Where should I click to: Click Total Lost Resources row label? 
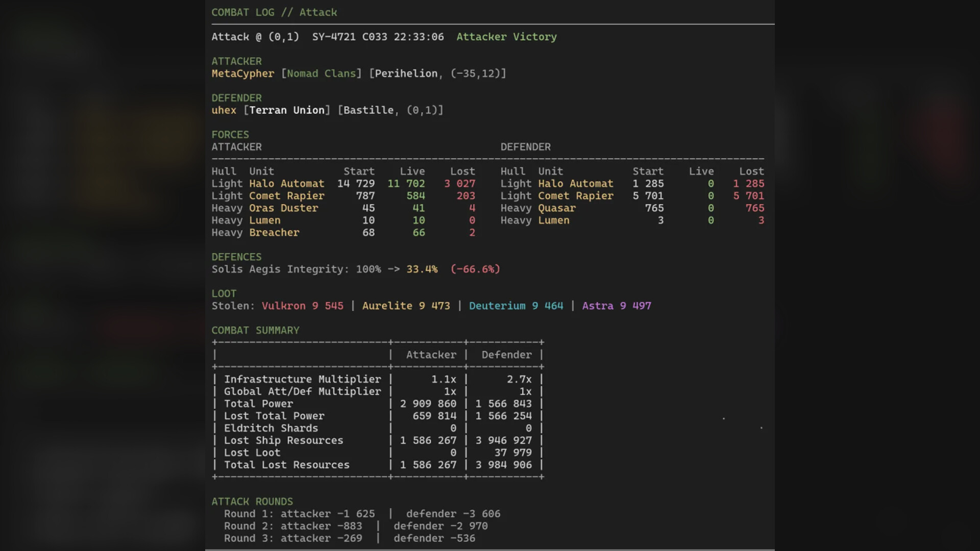coord(287,465)
